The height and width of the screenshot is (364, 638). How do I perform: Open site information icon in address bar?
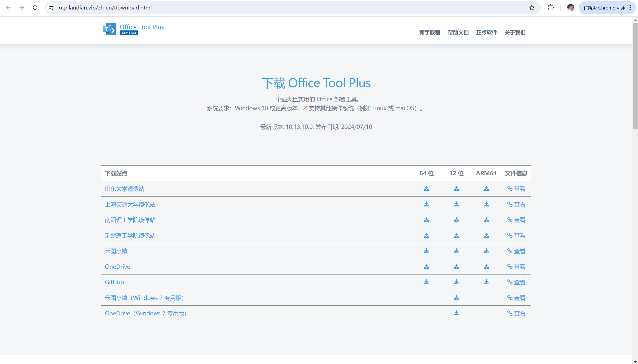[x=51, y=8]
